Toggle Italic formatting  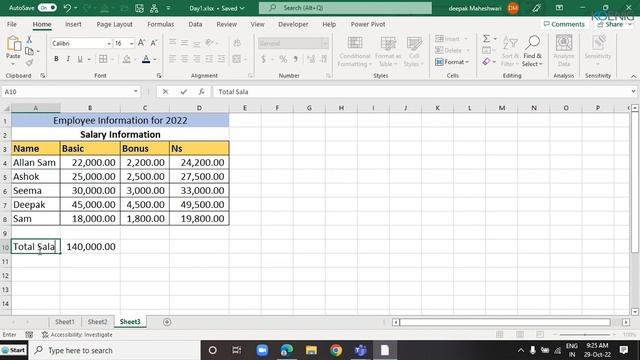tap(68, 59)
